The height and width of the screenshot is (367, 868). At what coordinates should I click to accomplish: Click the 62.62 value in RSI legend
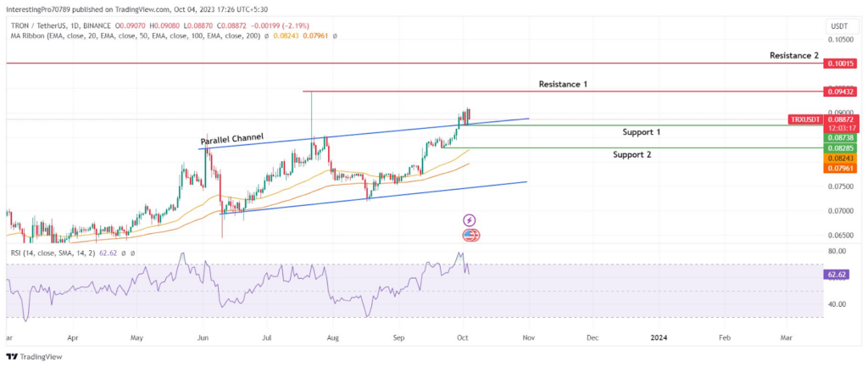coord(108,253)
